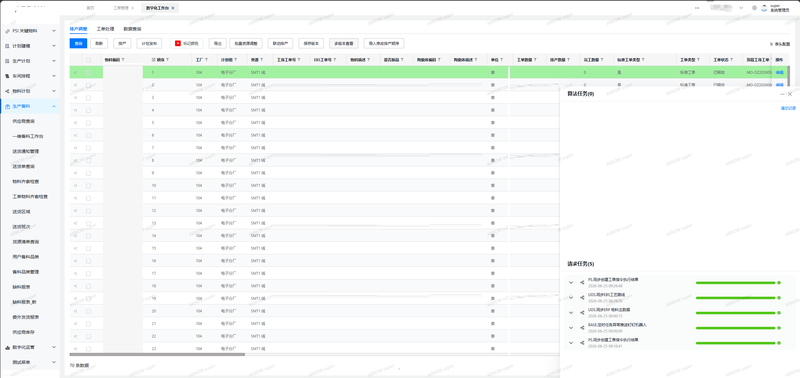Expand details of UDS.同步ERP物料主数据 task
800x378 pixels.
[x=571, y=313]
